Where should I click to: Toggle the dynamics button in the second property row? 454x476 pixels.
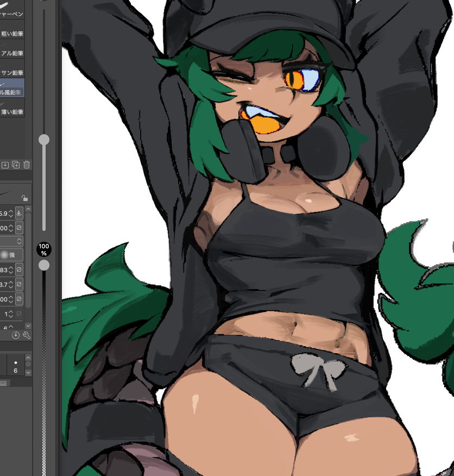coord(19,227)
